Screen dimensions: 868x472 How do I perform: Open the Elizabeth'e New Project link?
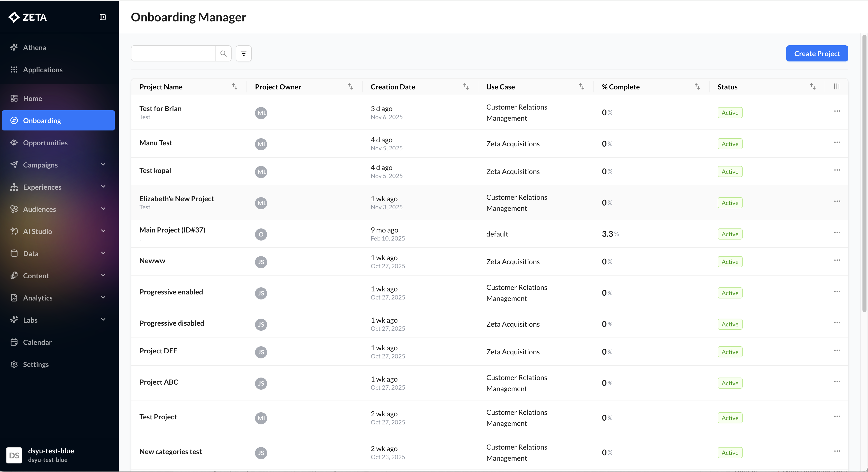coord(176,198)
